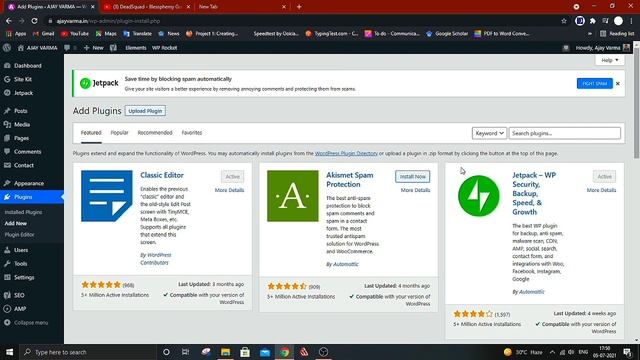Open Gmail bookmark in bookmarks bar

tap(43, 33)
